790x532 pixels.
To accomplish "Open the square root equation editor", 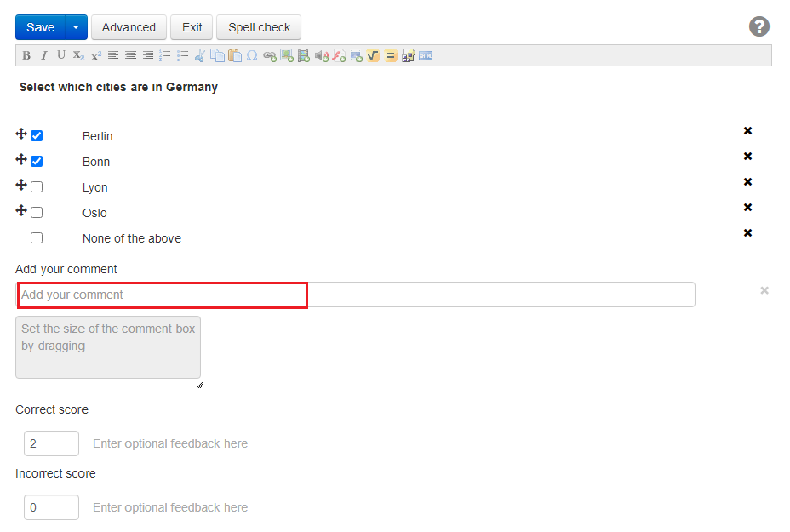I will (x=374, y=56).
